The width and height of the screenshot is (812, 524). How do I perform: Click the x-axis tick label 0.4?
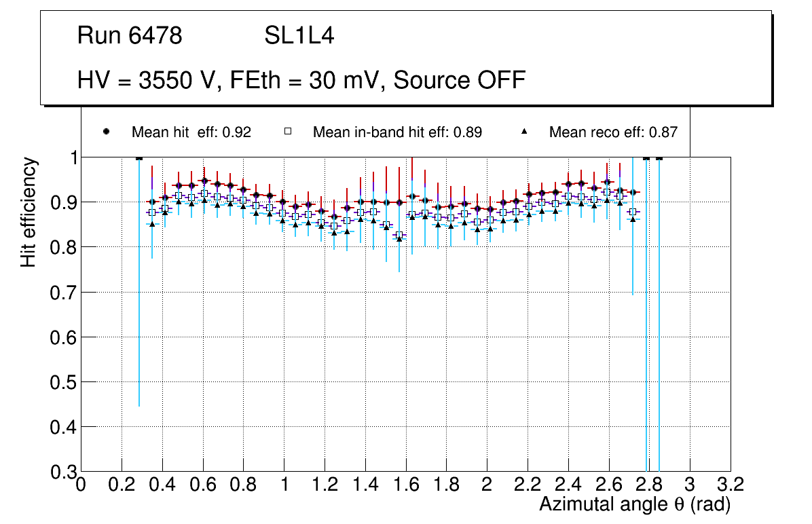coord(162,485)
